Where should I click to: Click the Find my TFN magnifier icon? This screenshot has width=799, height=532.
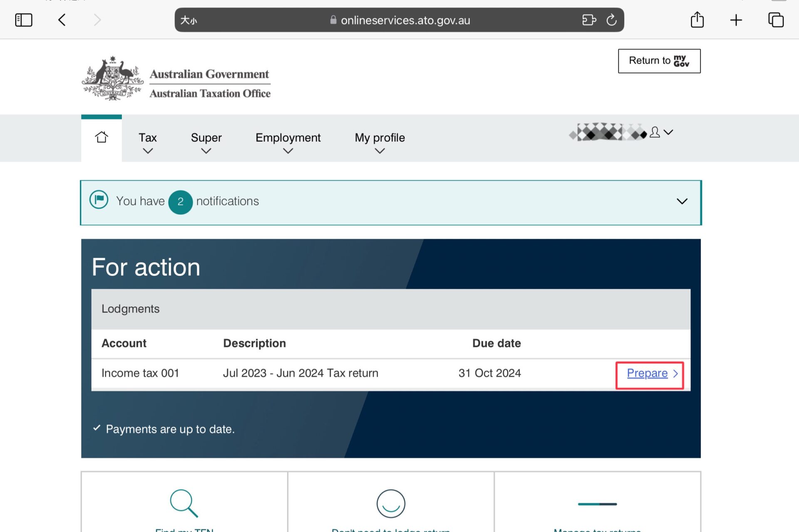(x=184, y=503)
